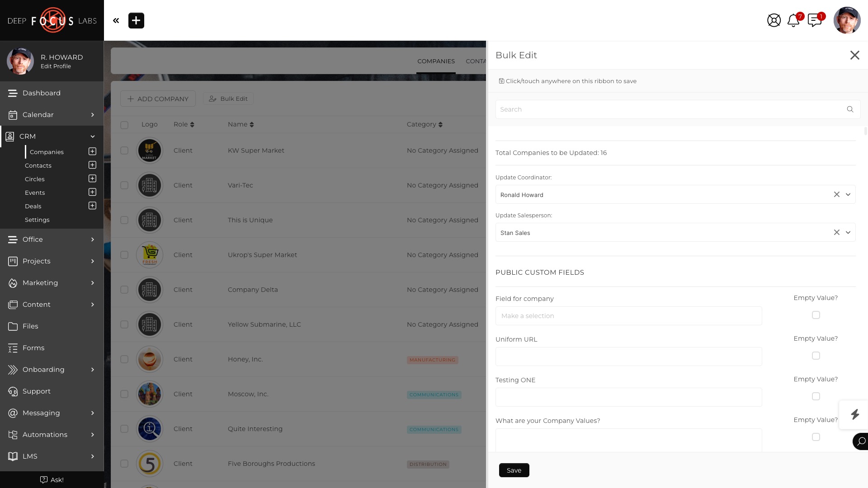The height and width of the screenshot is (488, 868).
Task: Click the Save button
Action: click(514, 470)
